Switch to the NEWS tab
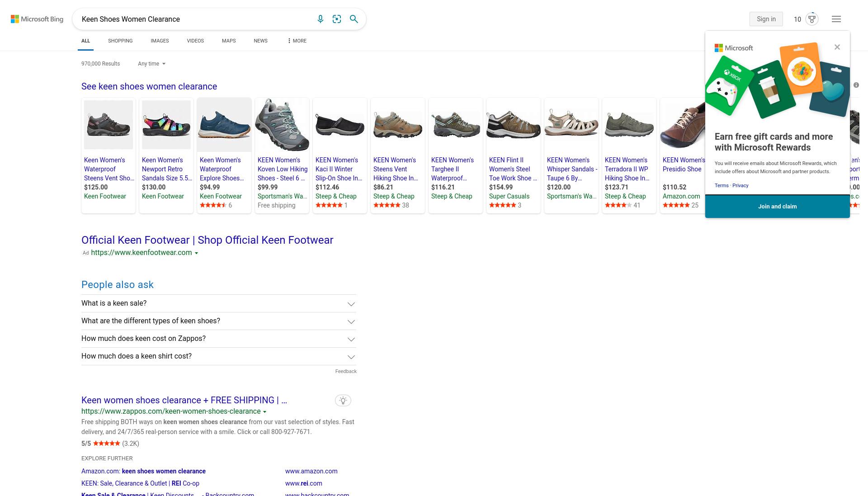868x496 pixels. (x=260, y=41)
